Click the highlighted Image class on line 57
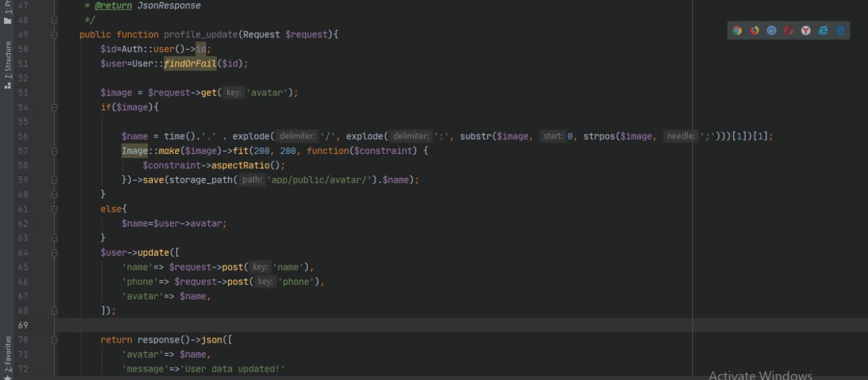 click(x=135, y=151)
